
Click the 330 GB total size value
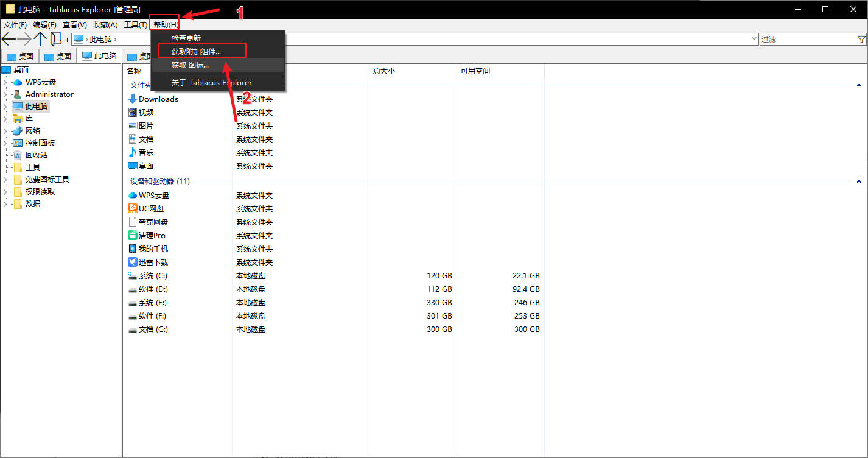439,302
